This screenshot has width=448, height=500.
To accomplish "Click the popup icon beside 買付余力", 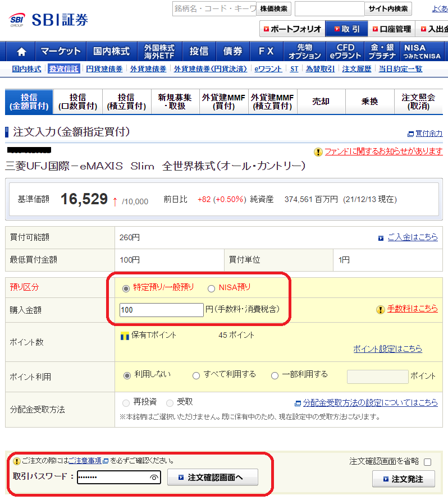I will pyautogui.click(x=410, y=134).
